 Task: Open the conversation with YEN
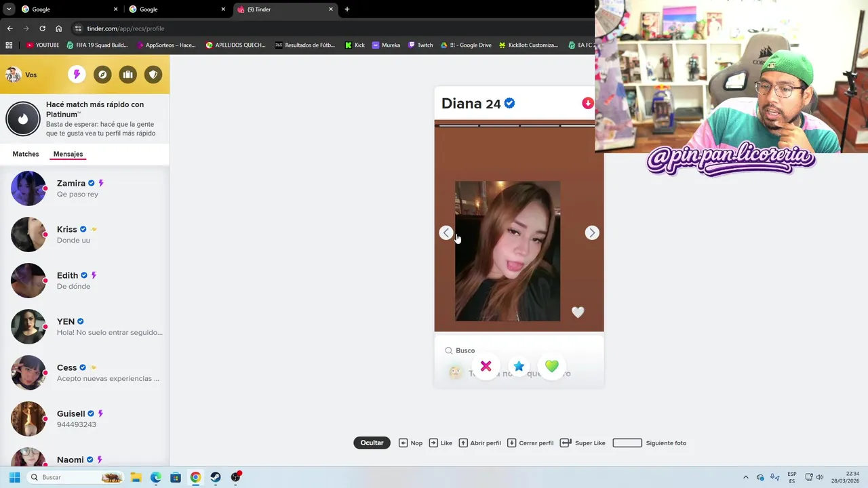tap(85, 327)
